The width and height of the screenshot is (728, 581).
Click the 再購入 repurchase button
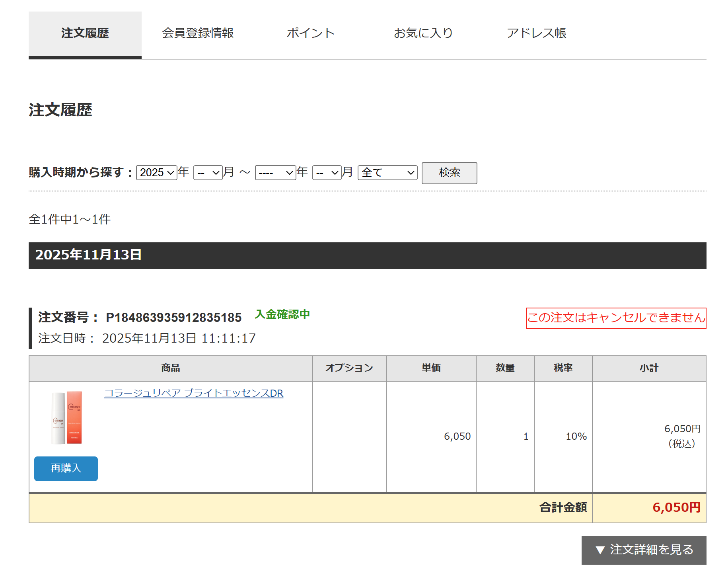pyautogui.click(x=66, y=469)
